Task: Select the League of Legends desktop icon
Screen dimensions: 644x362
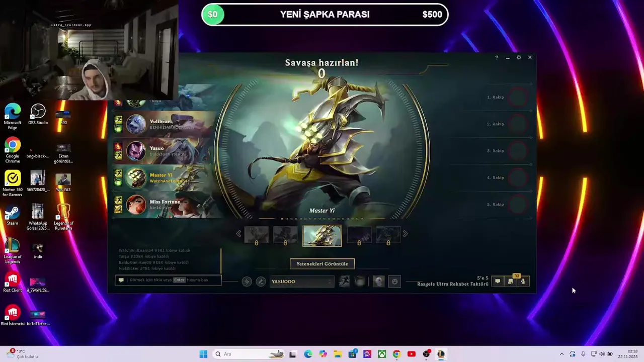Action: pos(13,250)
